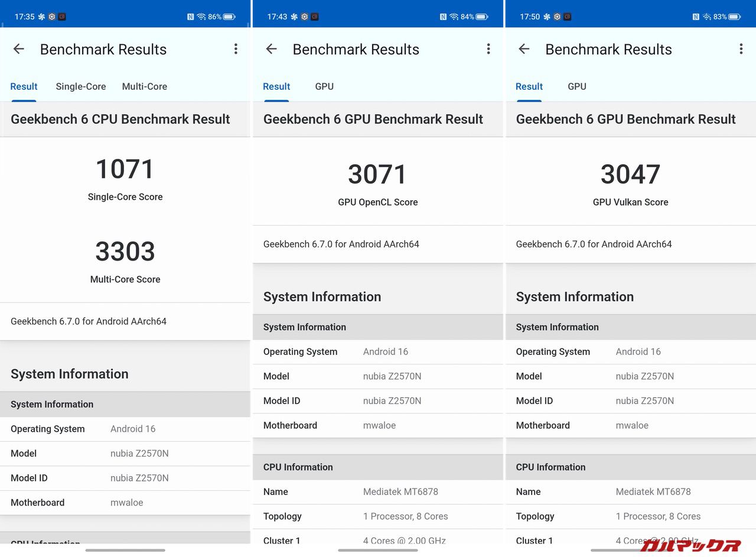Tap the カルマックス watermark logo
Image resolution: width=756 pixels, height=557 pixels.
(x=690, y=545)
